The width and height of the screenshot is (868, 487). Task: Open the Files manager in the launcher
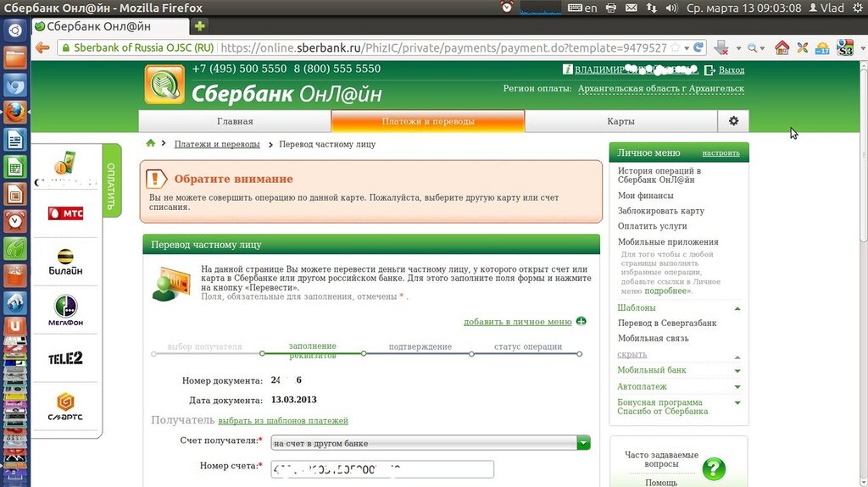15,58
